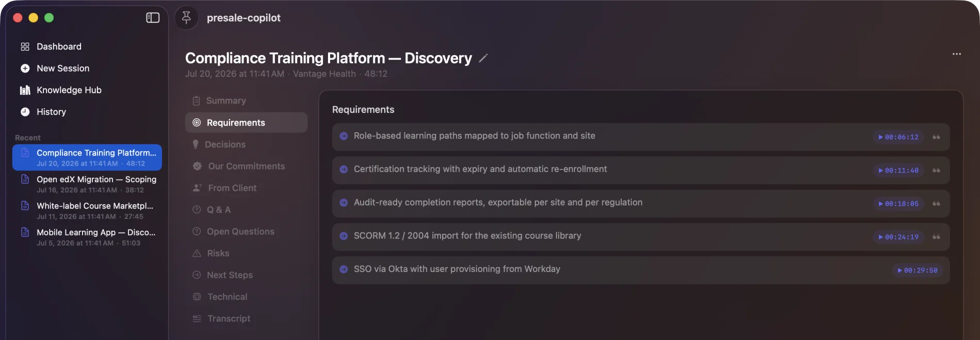Switch to the Q & A section
The image size is (980, 340).
coord(246,210)
